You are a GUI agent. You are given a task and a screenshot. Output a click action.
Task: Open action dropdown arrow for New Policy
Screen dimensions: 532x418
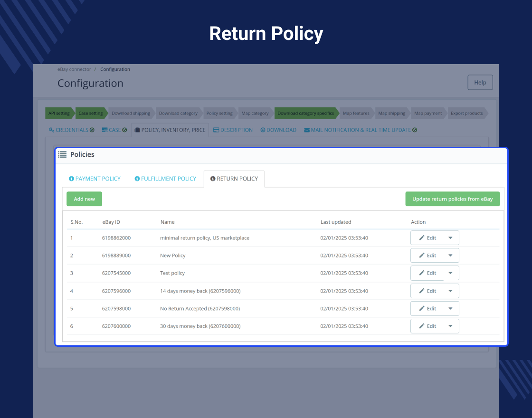[x=451, y=256]
